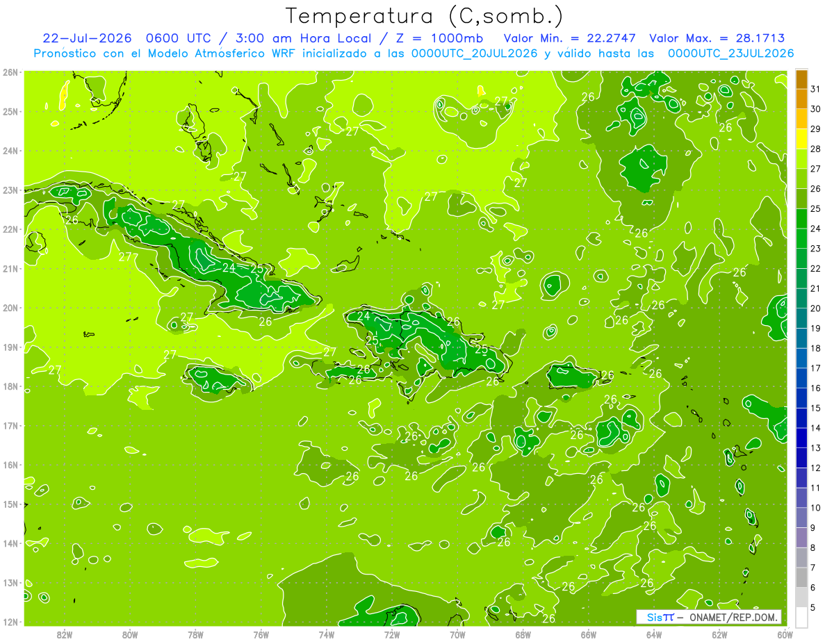Viewport: 834px width, 644px height.
Task: Click the 78W longitude axis label
Action: pyautogui.click(x=195, y=634)
